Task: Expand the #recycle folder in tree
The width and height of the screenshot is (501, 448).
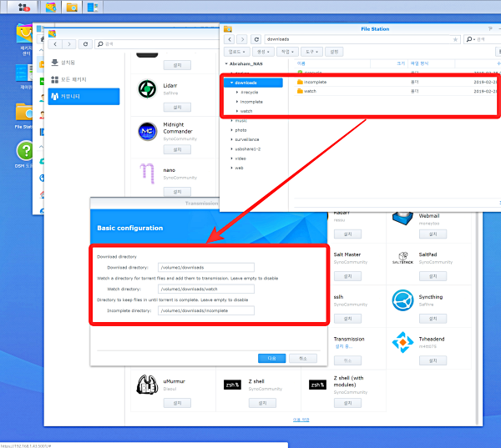Action: coord(237,93)
